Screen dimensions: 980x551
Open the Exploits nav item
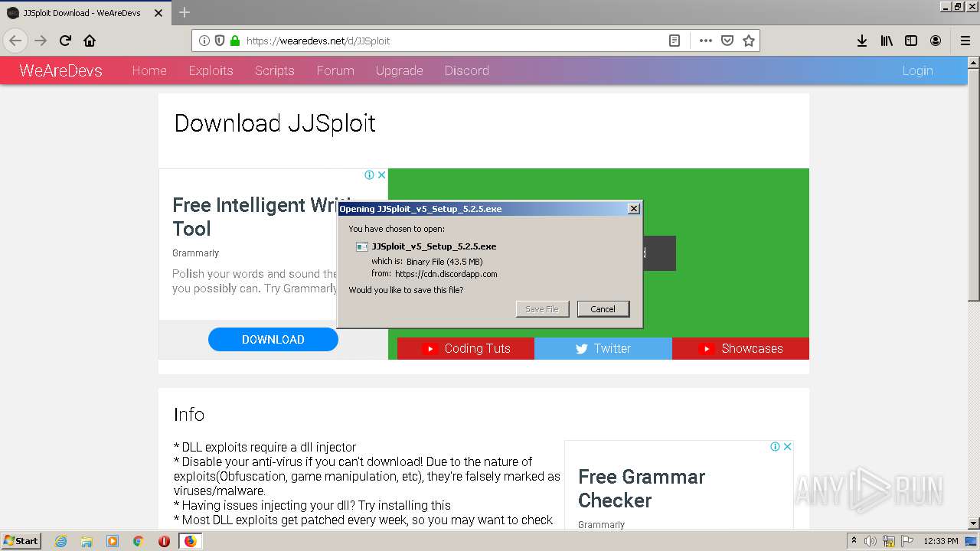click(x=211, y=70)
